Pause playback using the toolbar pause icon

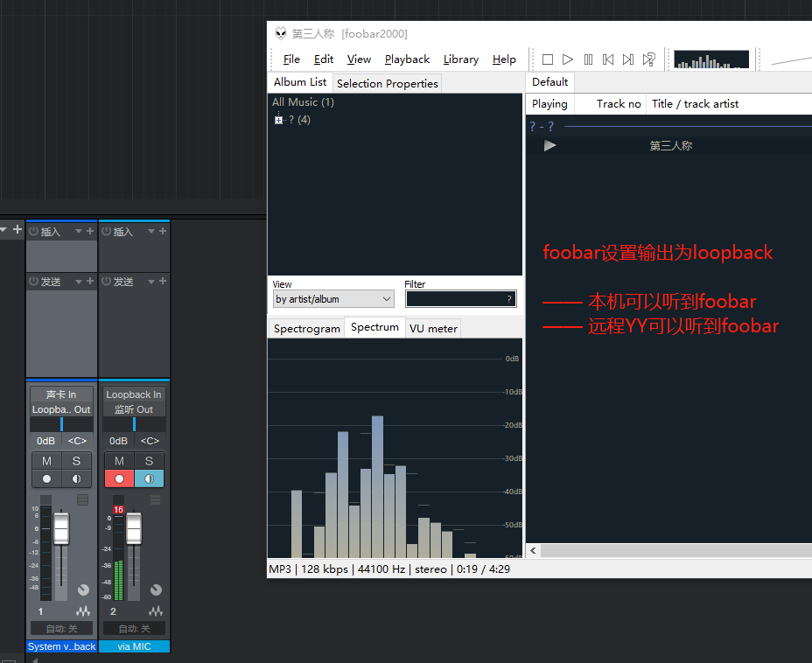click(588, 59)
